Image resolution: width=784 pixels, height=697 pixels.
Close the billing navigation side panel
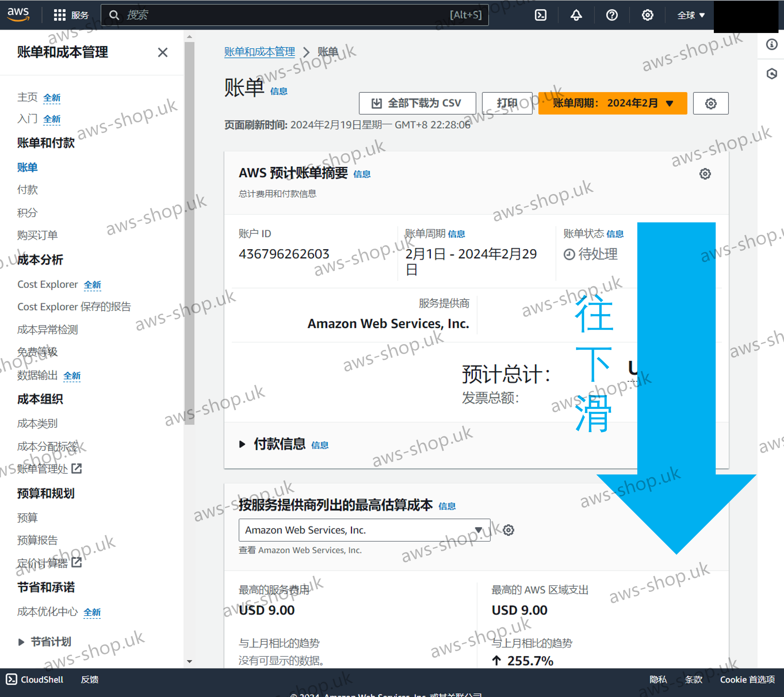(163, 52)
